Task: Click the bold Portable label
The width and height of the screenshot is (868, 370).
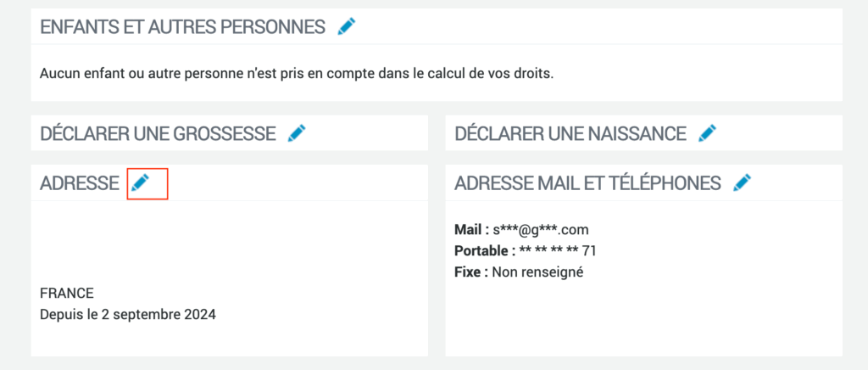Action: click(x=485, y=251)
